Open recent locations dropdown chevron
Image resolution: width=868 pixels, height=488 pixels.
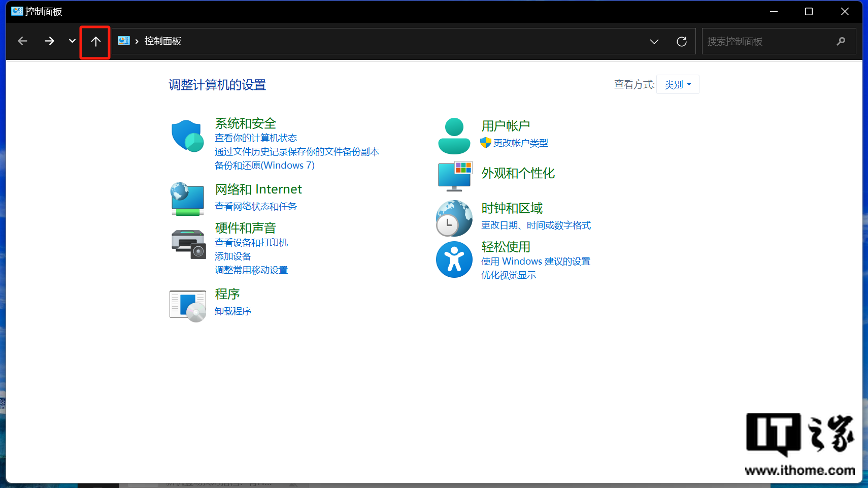pyautogui.click(x=72, y=41)
